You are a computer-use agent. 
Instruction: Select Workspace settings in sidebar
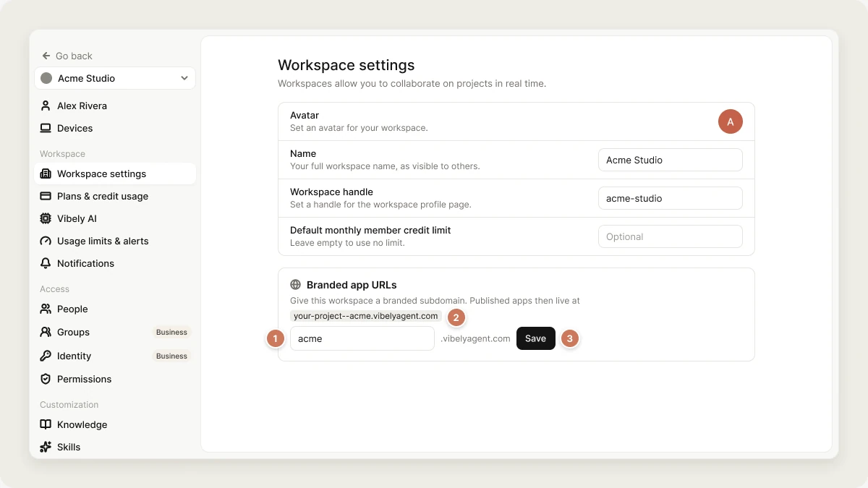click(115, 174)
